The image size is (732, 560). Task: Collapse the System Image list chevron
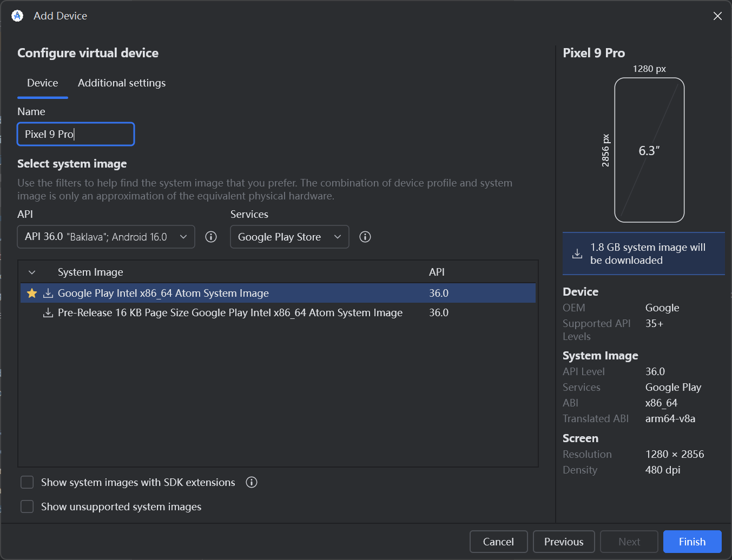coord(32,272)
